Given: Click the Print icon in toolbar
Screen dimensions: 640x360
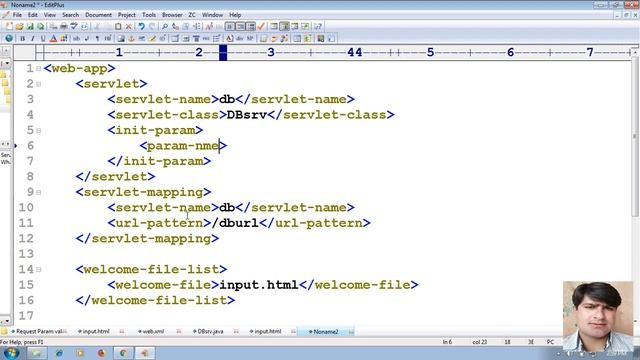Looking at the screenshot, I should click(x=63, y=27).
